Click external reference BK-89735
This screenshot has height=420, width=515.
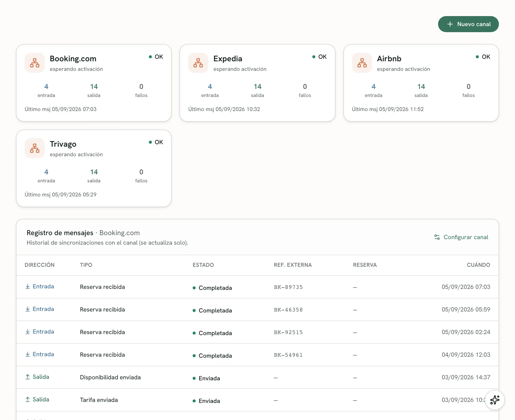tap(288, 287)
